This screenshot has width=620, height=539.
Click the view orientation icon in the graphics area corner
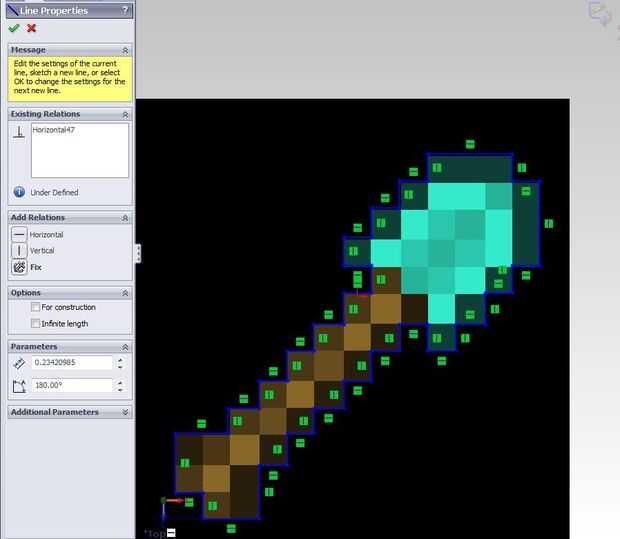point(599,13)
